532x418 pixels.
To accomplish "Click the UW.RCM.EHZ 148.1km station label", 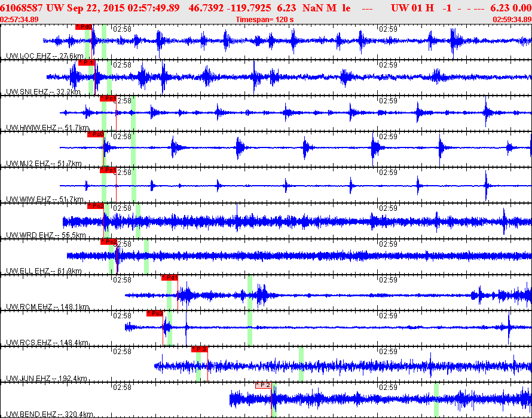I will (x=47, y=307).
